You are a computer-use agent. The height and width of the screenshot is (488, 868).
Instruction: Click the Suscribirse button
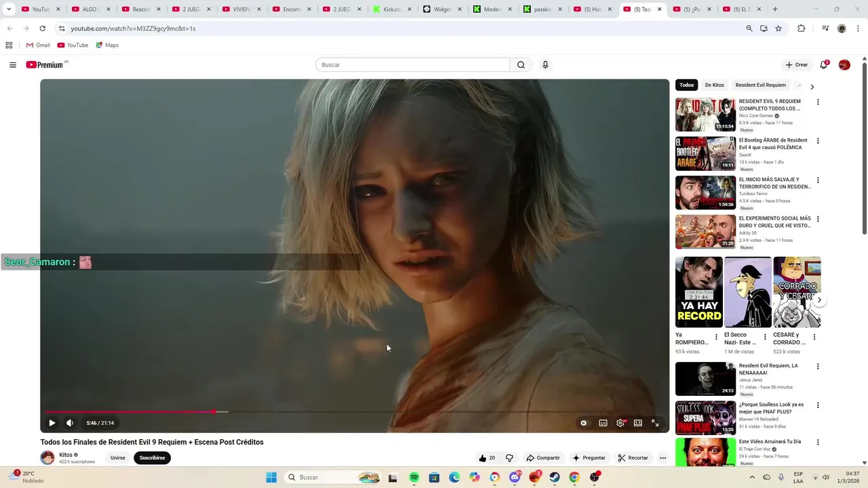[x=152, y=458]
